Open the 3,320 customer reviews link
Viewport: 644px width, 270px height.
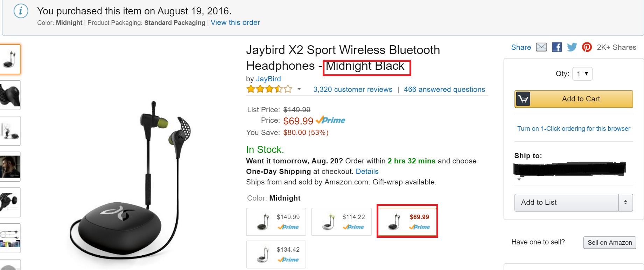click(353, 89)
